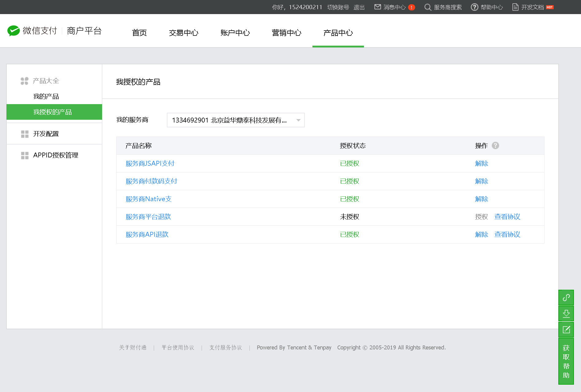Click the green edit feedback icon in sidebar

[566, 330]
